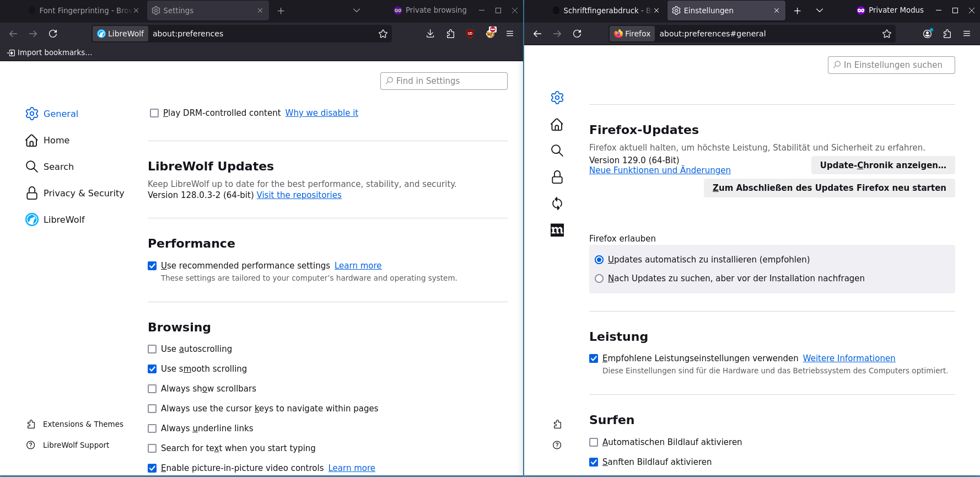Screen dimensions: 980x477
Task: Open Downloads panel in LibreWolf
Action: pyautogui.click(x=430, y=34)
